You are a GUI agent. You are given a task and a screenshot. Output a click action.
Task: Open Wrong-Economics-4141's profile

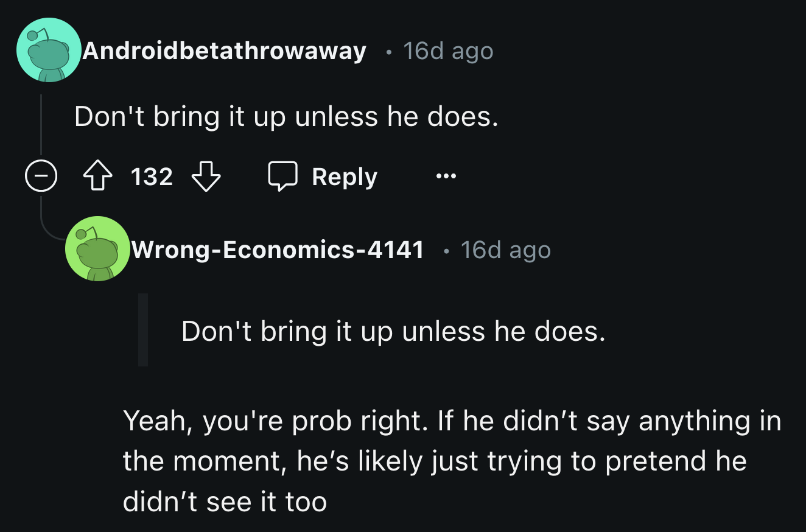point(277,249)
